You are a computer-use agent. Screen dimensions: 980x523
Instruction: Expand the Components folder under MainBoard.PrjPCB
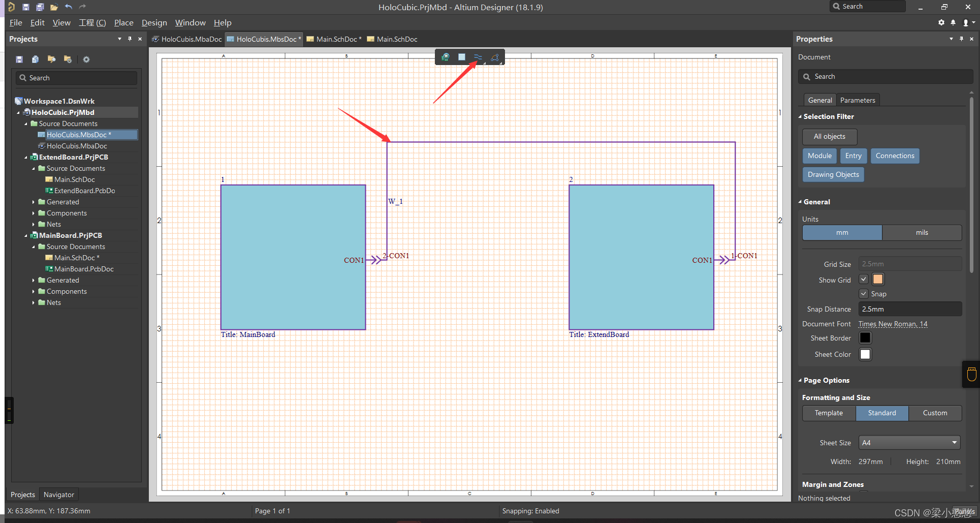tap(34, 291)
